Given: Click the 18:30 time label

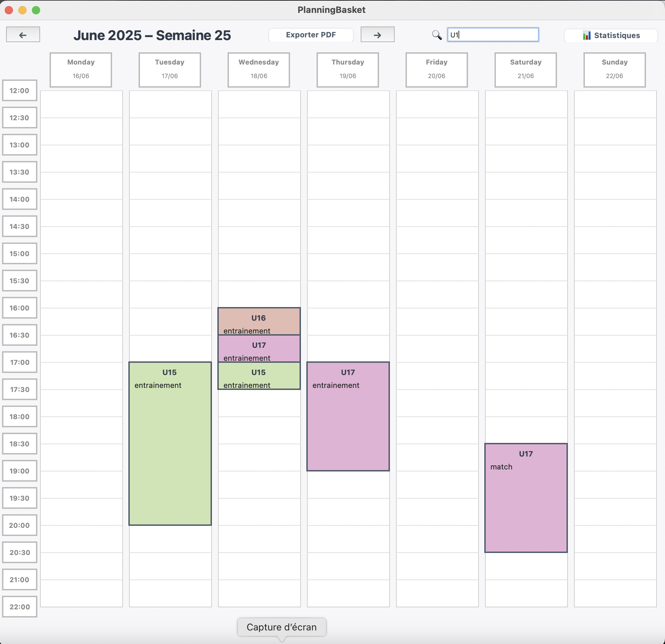Looking at the screenshot, I should tap(20, 444).
